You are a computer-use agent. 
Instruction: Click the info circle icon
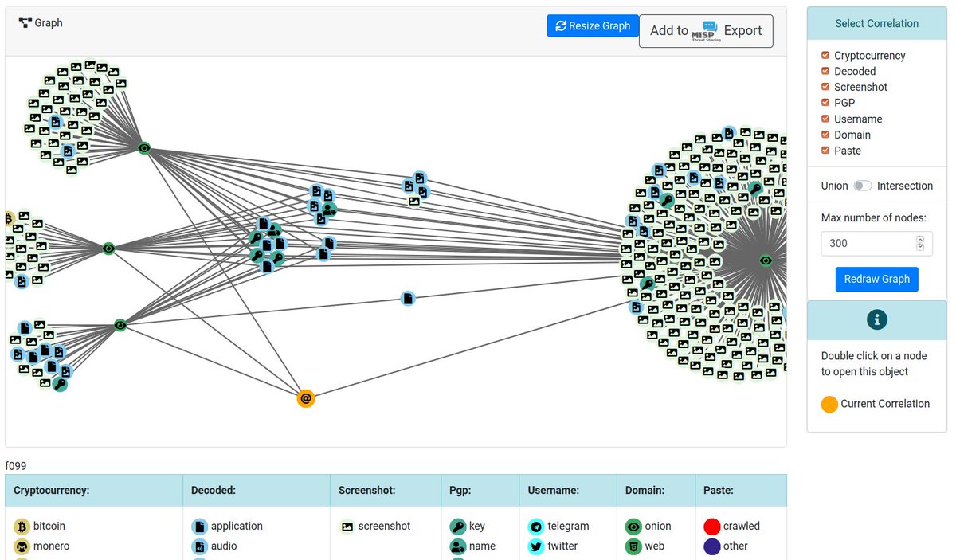tap(876, 319)
